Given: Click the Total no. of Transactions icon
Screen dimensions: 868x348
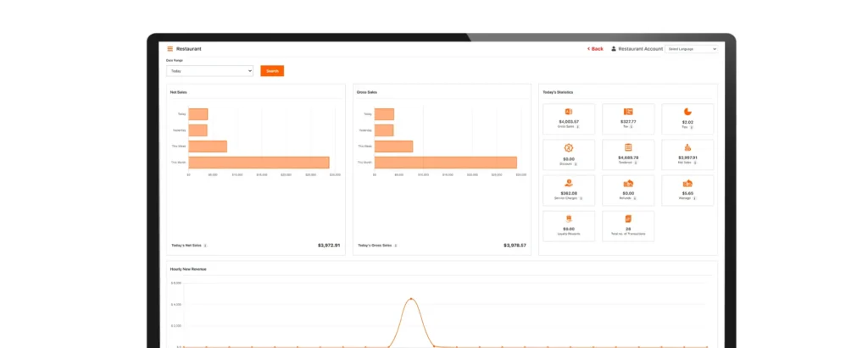Looking at the screenshot, I should 628,218.
